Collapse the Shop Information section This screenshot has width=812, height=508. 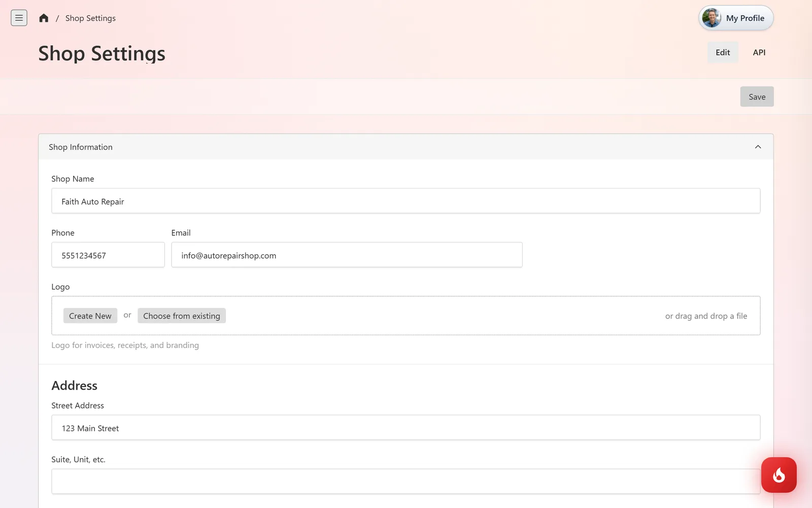point(758,147)
